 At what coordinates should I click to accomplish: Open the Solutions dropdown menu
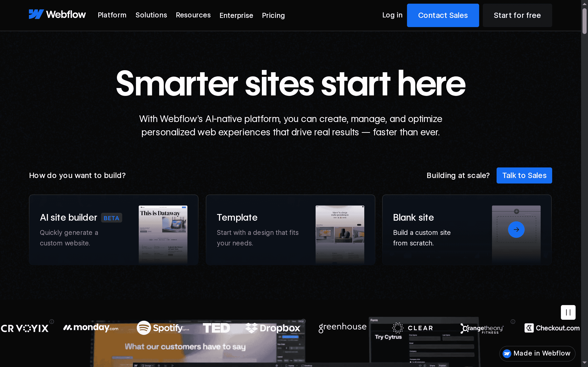(151, 15)
